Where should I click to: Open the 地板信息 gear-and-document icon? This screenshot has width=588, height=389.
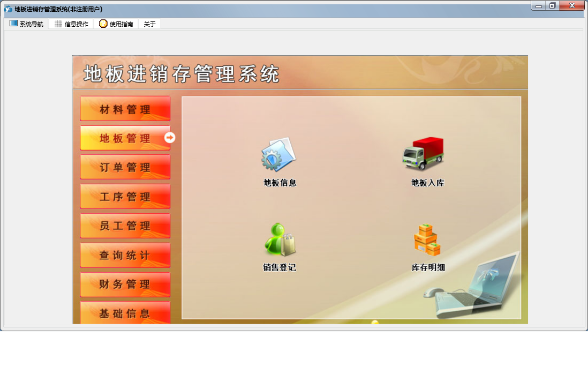click(x=278, y=154)
